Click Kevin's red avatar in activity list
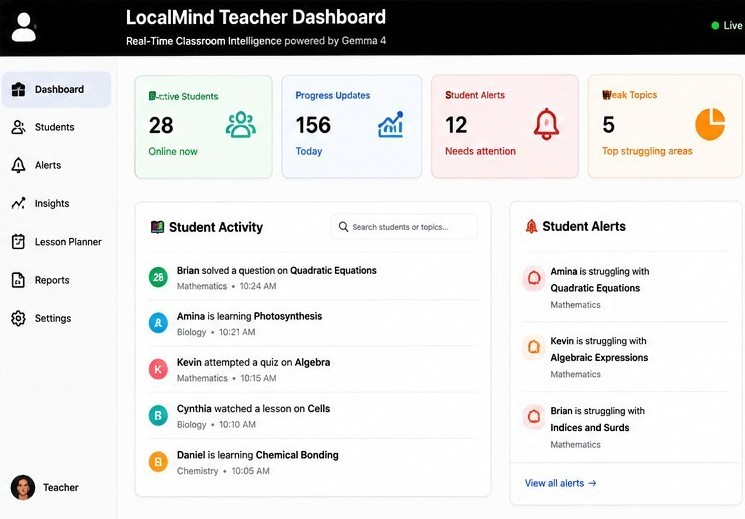The image size is (745, 519). pos(158,369)
